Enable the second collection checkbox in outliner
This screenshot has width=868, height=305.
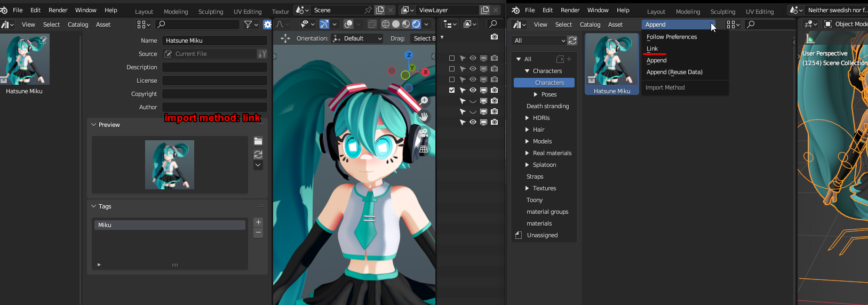point(452,69)
